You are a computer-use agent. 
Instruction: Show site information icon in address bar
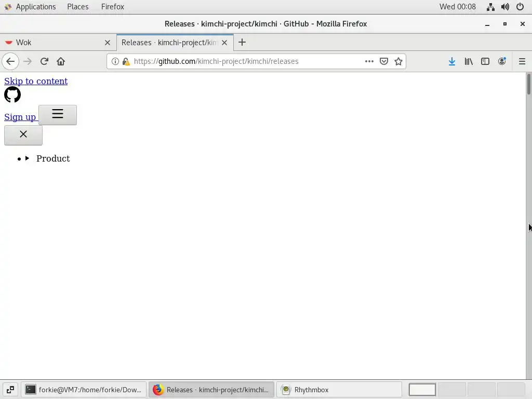tap(115, 61)
